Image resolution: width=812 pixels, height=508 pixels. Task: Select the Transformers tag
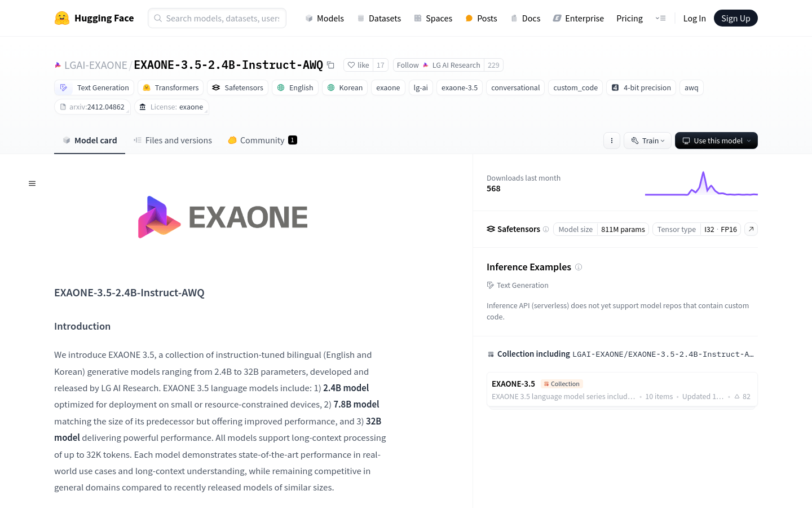click(170, 87)
